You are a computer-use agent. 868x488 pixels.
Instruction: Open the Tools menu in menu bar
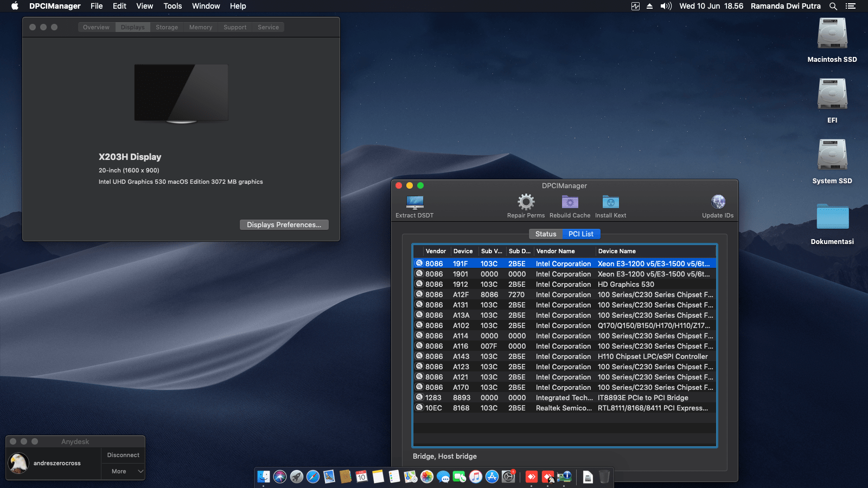point(173,6)
